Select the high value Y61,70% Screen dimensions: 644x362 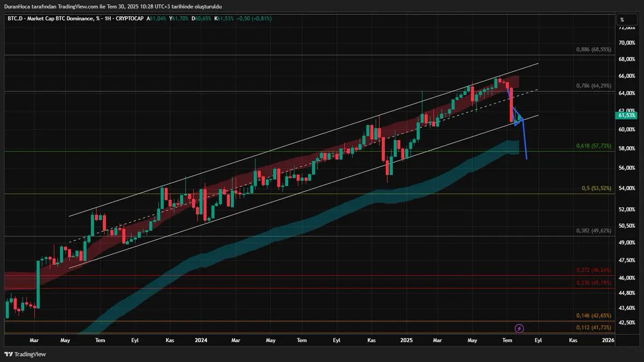(x=179, y=18)
